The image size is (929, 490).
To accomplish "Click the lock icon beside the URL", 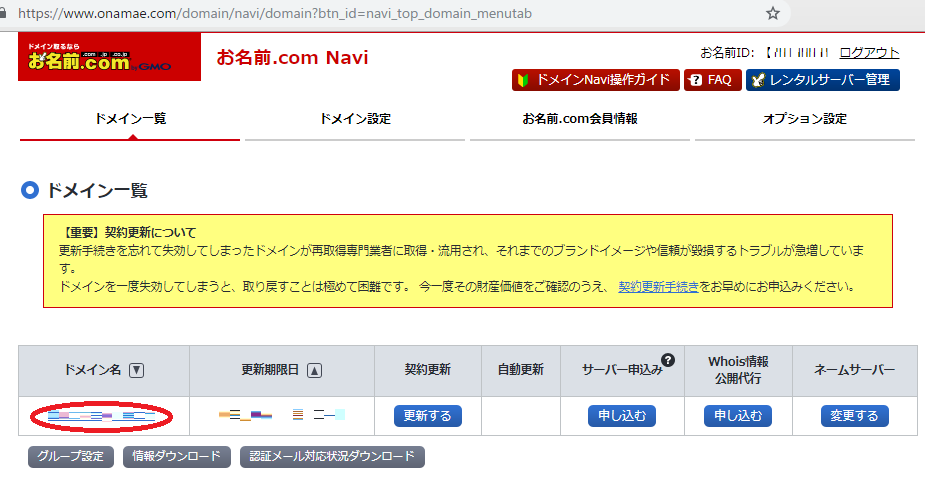I will (x=4, y=13).
